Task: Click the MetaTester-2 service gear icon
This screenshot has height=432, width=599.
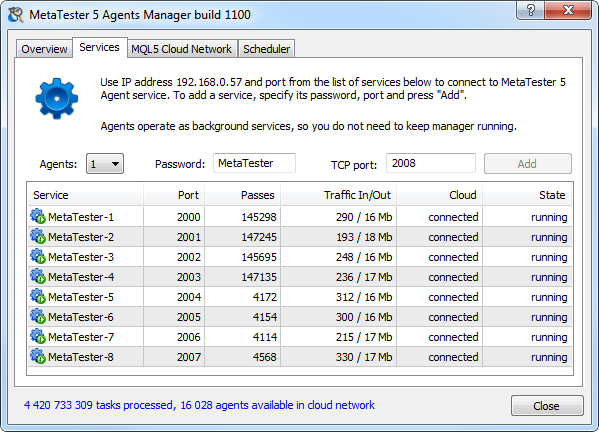Action: [x=38, y=236]
